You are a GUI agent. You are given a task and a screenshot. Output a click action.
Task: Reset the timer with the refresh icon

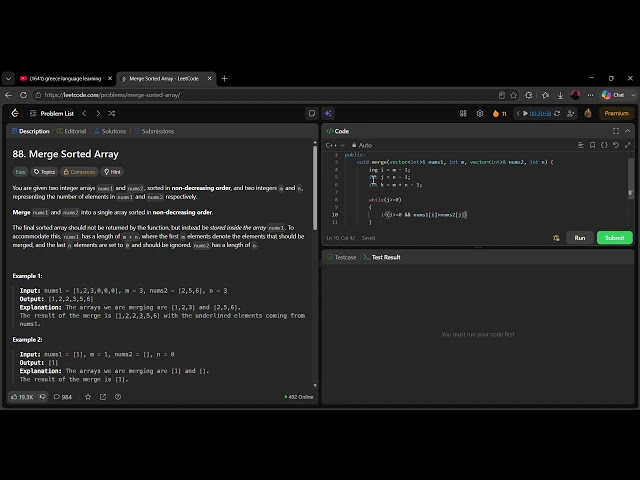click(557, 113)
